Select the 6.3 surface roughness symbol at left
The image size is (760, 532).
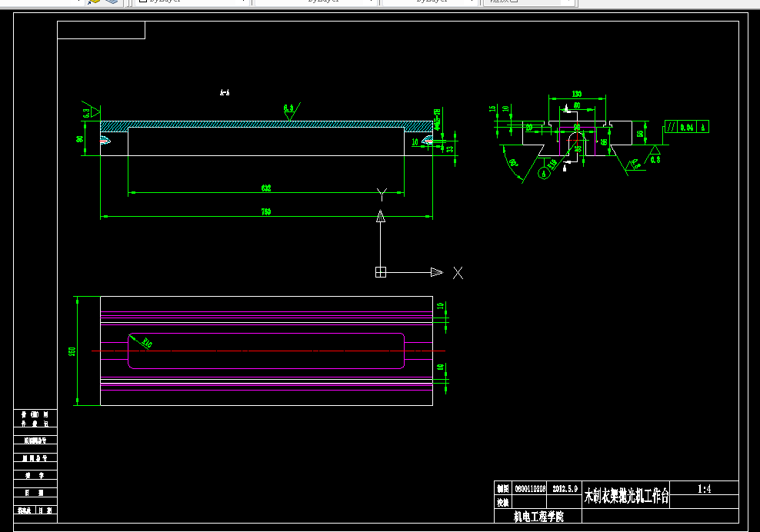[91, 111]
